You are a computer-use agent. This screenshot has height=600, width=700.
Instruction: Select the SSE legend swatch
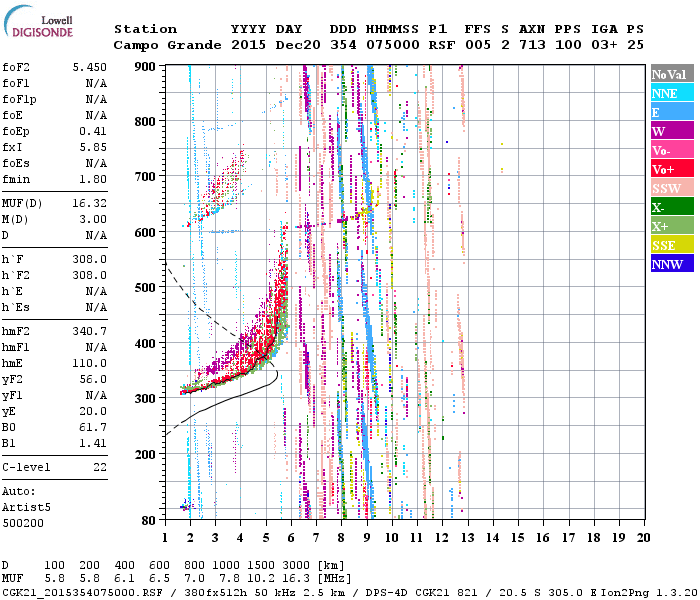(672, 245)
